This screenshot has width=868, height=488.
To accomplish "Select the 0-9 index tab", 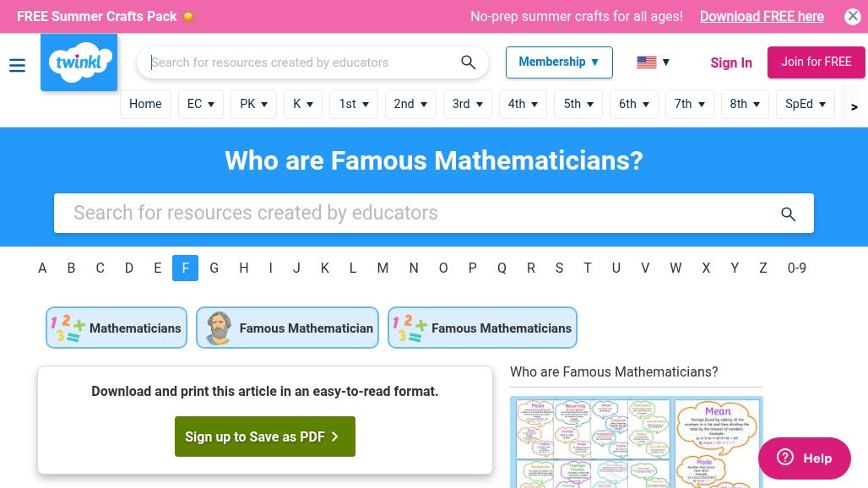I will [796, 268].
